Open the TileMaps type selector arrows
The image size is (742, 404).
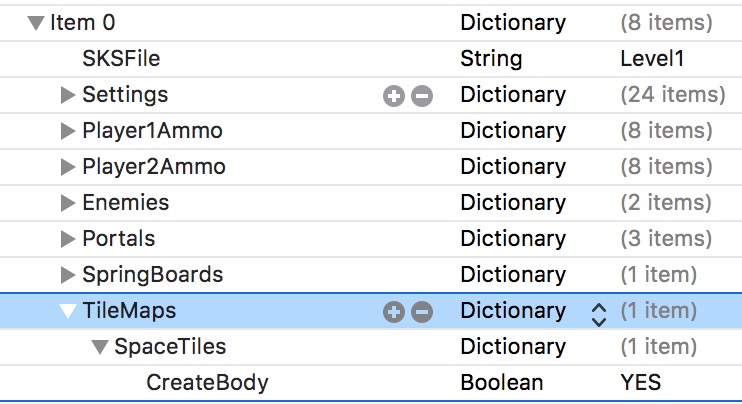pyautogui.click(x=598, y=312)
